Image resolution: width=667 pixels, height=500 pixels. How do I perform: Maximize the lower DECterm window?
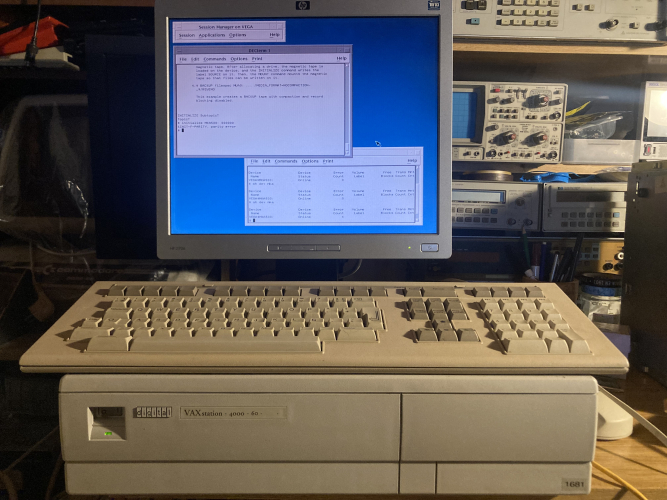tap(417, 152)
